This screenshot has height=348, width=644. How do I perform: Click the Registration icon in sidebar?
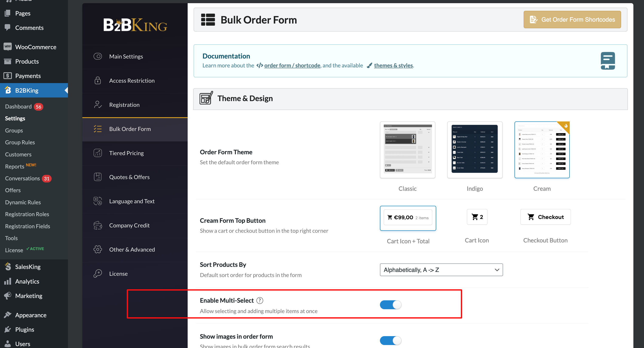click(97, 104)
